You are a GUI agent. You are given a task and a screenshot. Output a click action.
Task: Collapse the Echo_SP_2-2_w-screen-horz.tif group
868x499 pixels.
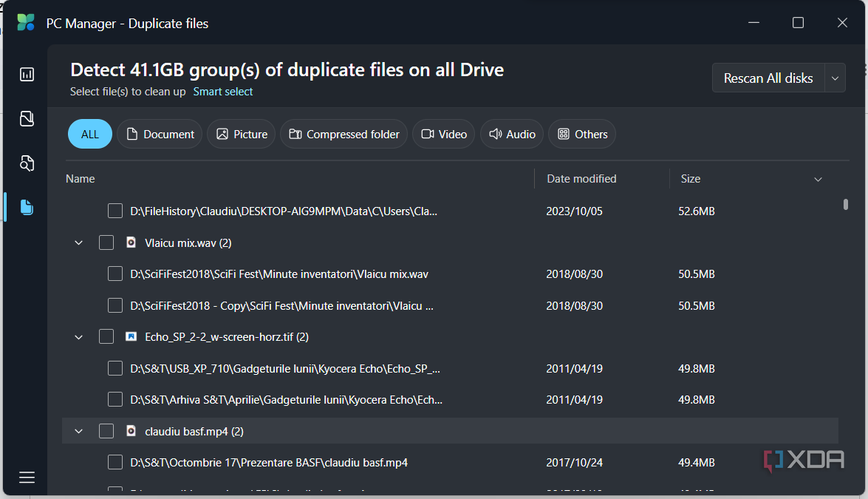[x=78, y=336]
